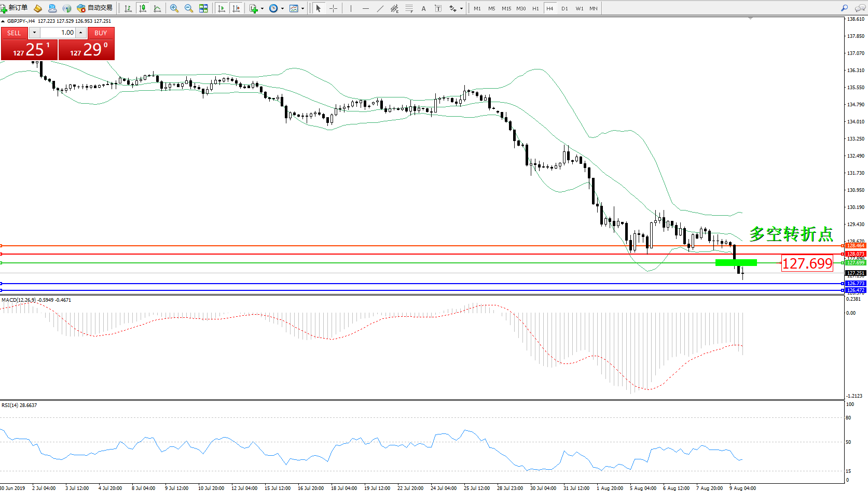Open the tile windows layout icon
This screenshot has width=868, height=491.
(203, 8)
